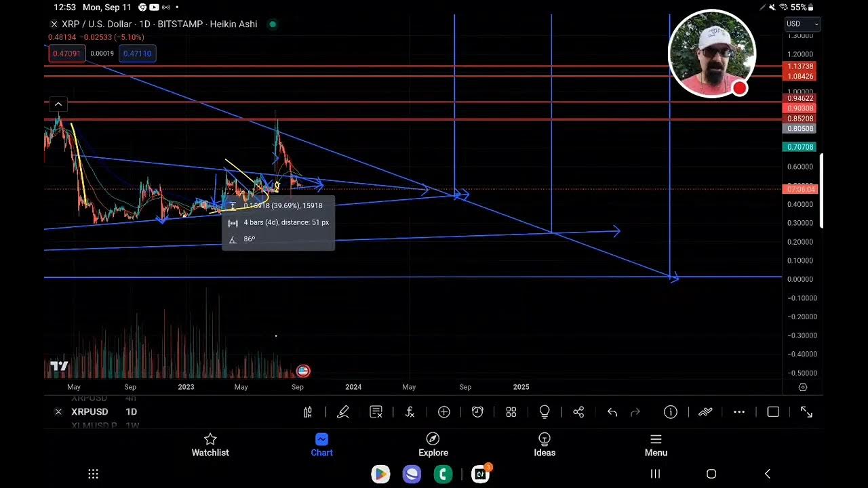868x488 pixels.
Task: Collapse the chart legend with up chevron
Action: pyautogui.click(x=58, y=104)
